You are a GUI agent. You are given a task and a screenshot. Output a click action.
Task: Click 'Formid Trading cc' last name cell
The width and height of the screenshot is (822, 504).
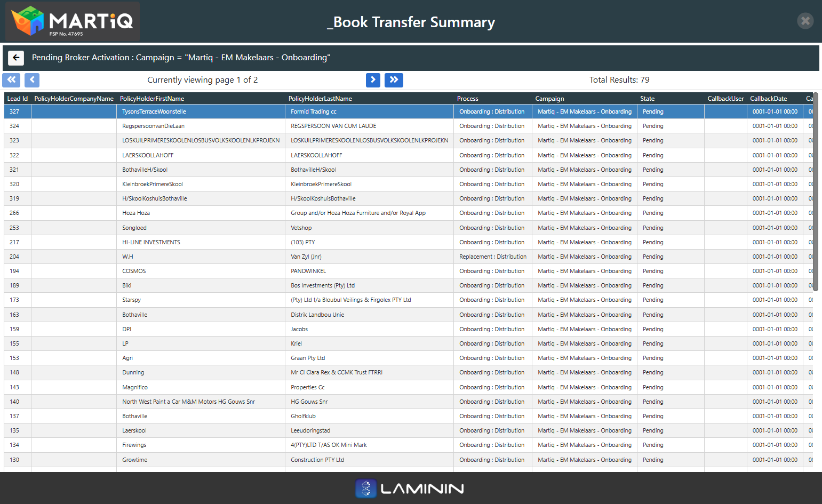(x=370, y=111)
